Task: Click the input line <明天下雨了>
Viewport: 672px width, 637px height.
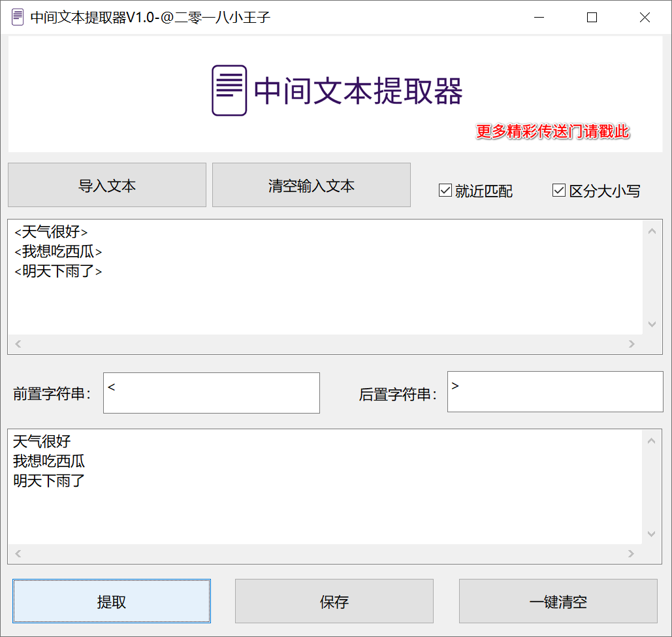Action: (58, 271)
